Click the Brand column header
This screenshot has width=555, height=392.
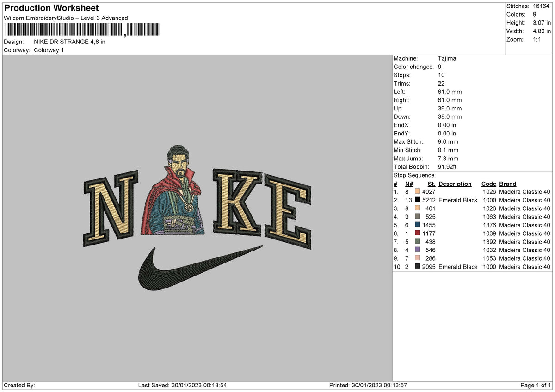point(508,184)
